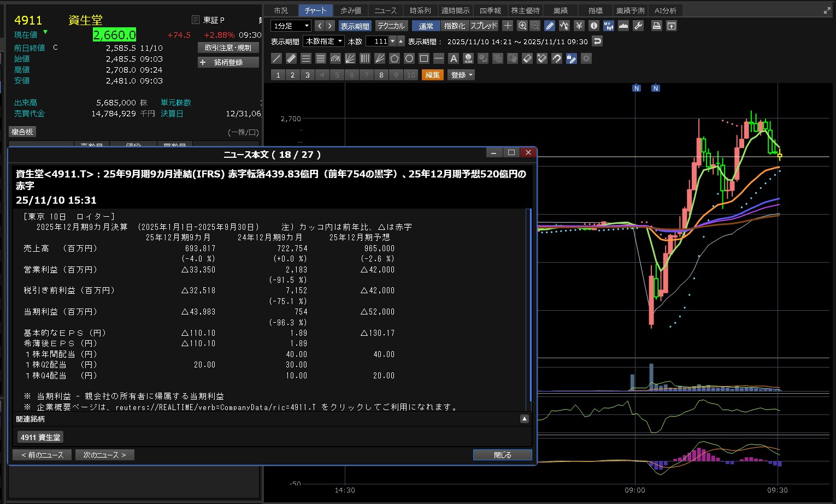Switch to the 四季報 tab
This screenshot has width=836, height=504.
(x=490, y=10)
